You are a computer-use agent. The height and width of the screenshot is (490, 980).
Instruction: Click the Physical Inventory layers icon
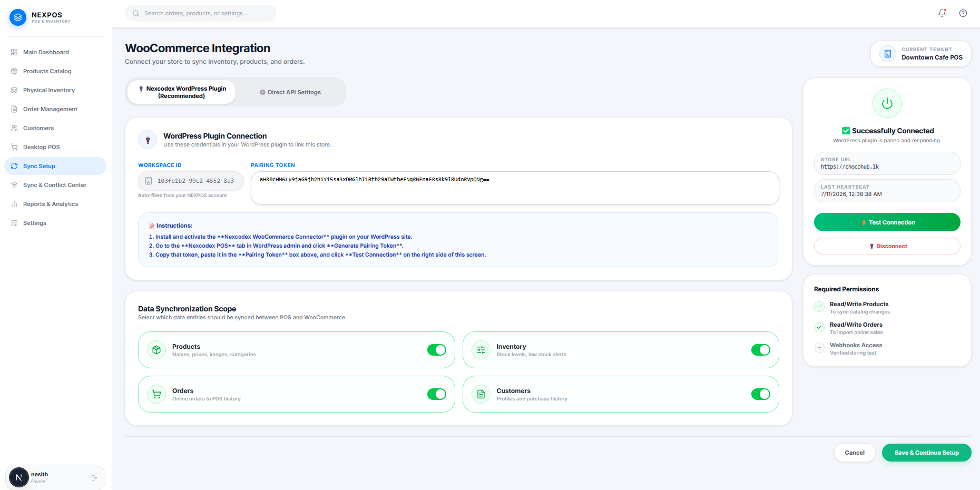click(14, 90)
